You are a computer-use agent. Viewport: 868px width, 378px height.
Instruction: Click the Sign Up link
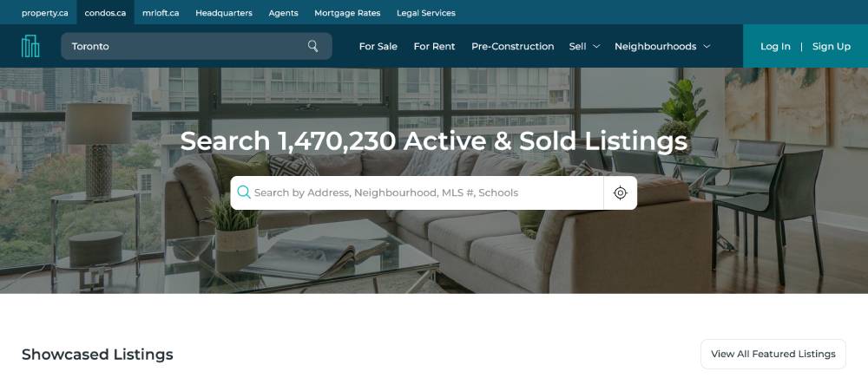click(831, 47)
